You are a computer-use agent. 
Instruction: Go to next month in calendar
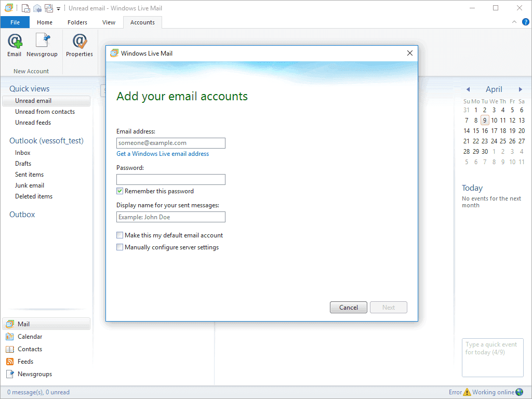coord(520,89)
